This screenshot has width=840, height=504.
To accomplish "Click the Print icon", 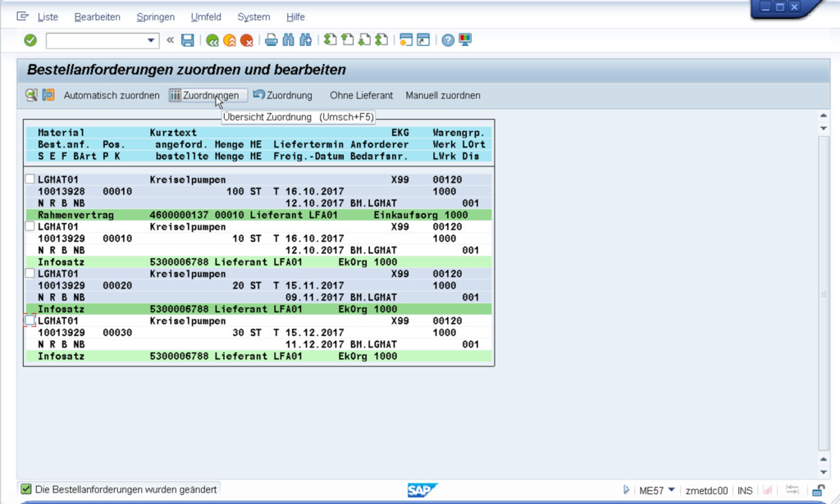I will pos(271,40).
